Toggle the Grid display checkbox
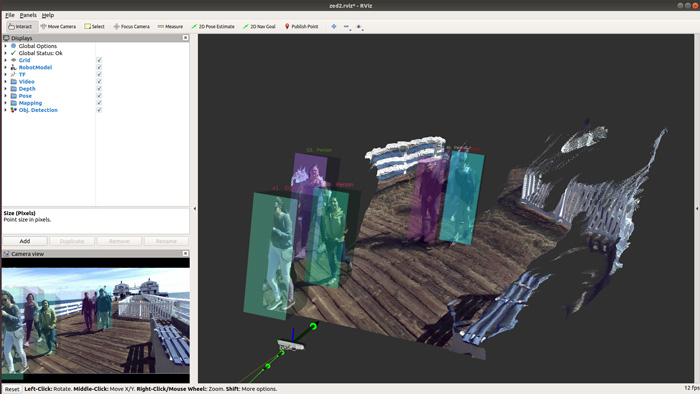Screen dimensions: 700x394 point(99,60)
